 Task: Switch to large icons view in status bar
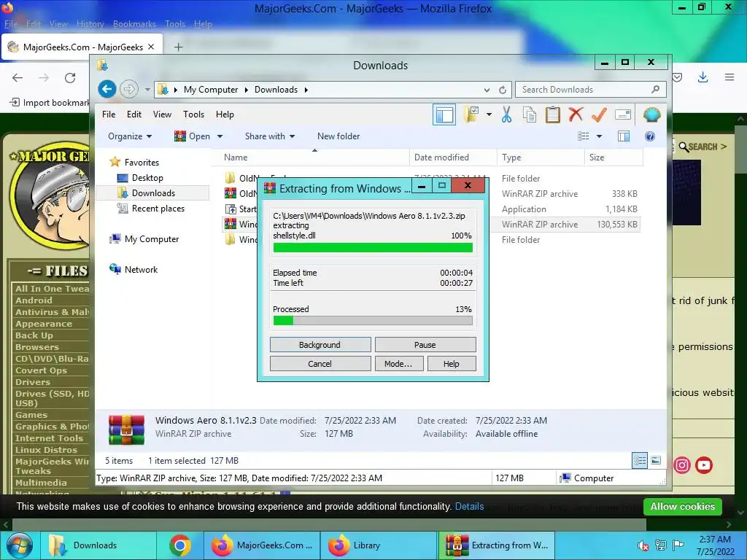(x=656, y=461)
